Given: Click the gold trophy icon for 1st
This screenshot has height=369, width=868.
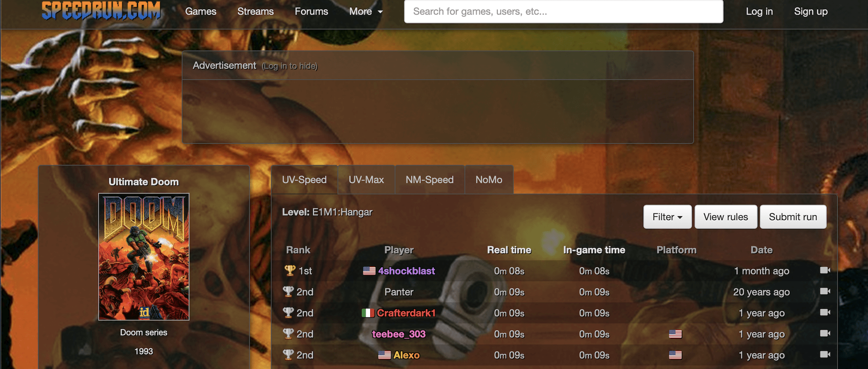Looking at the screenshot, I should click(290, 270).
